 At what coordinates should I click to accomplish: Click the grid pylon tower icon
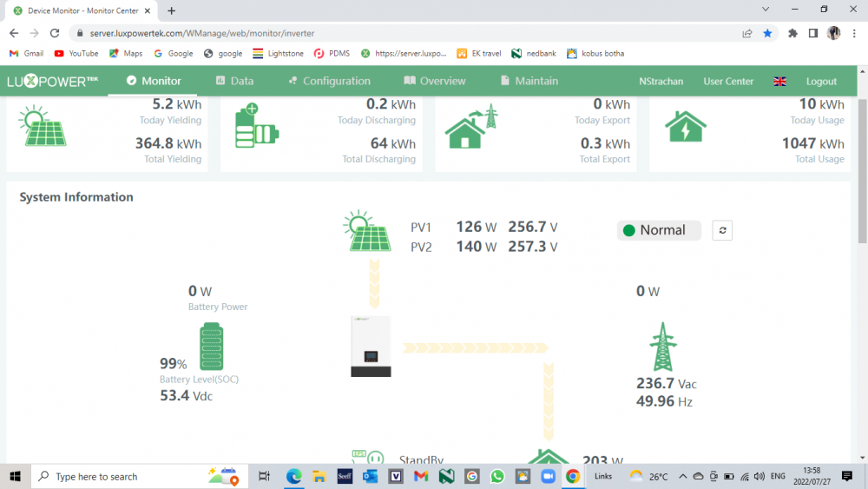coord(662,346)
